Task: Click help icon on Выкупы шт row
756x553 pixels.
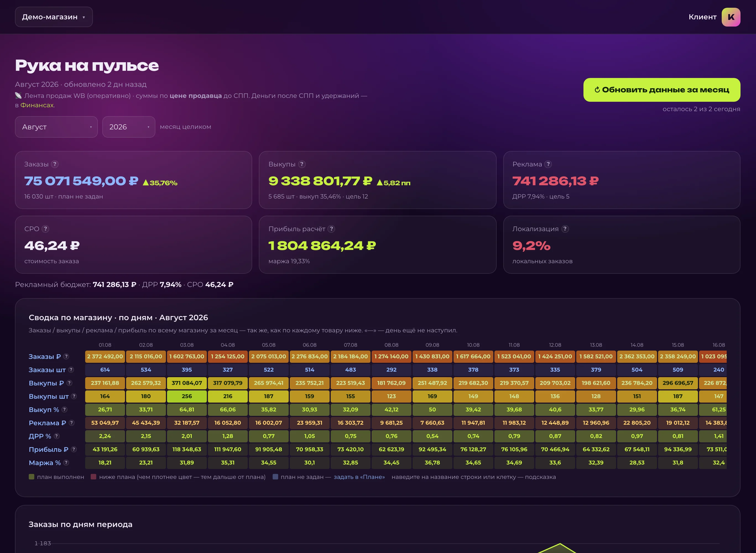Action: (74, 396)
